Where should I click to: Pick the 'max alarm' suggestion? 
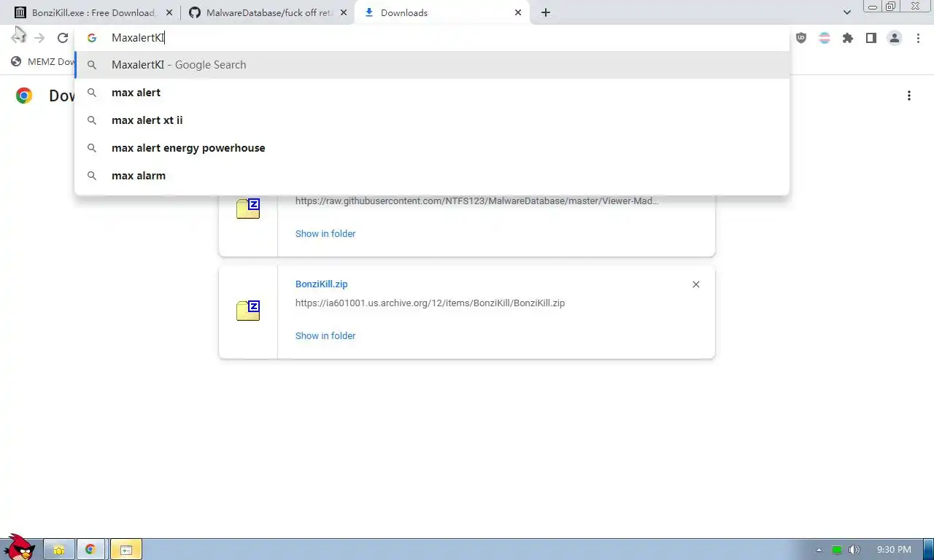[432, 176]
